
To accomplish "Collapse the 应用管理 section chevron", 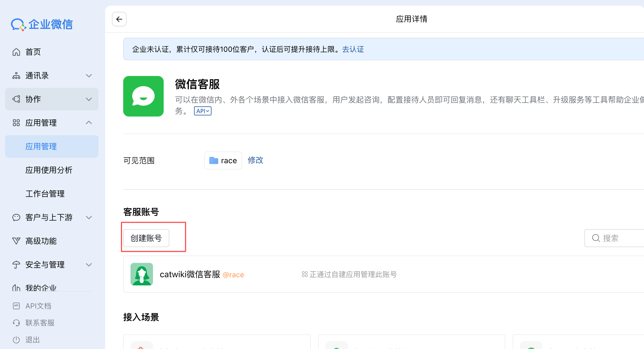I will (89, 123).
